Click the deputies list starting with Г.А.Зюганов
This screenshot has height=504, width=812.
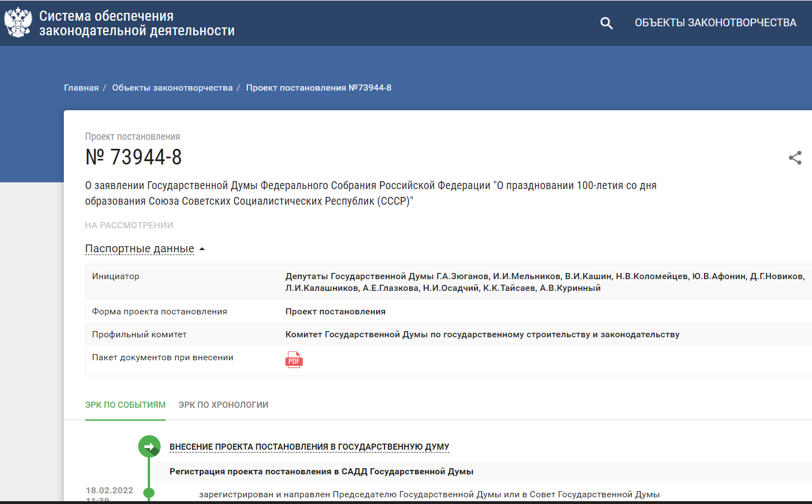pos(545,282)
